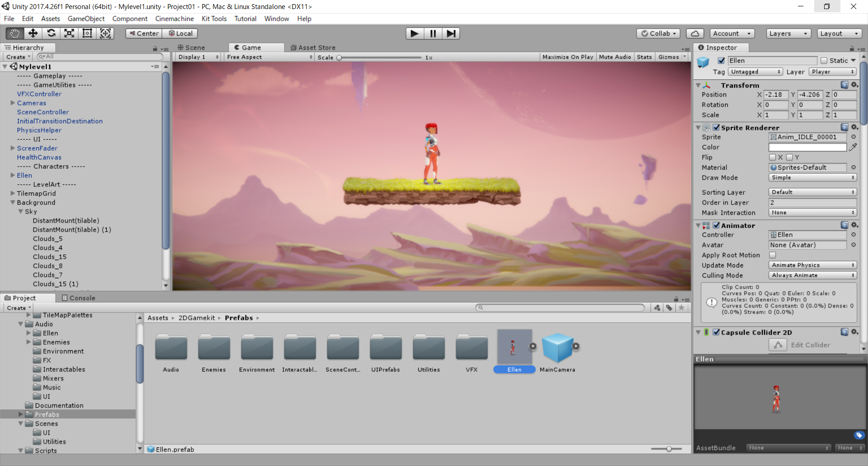The height and width of the screenshot is (466, 868).
Task: Collapse the Sky object in Hierarchy
Action: [x=20, y=212]
